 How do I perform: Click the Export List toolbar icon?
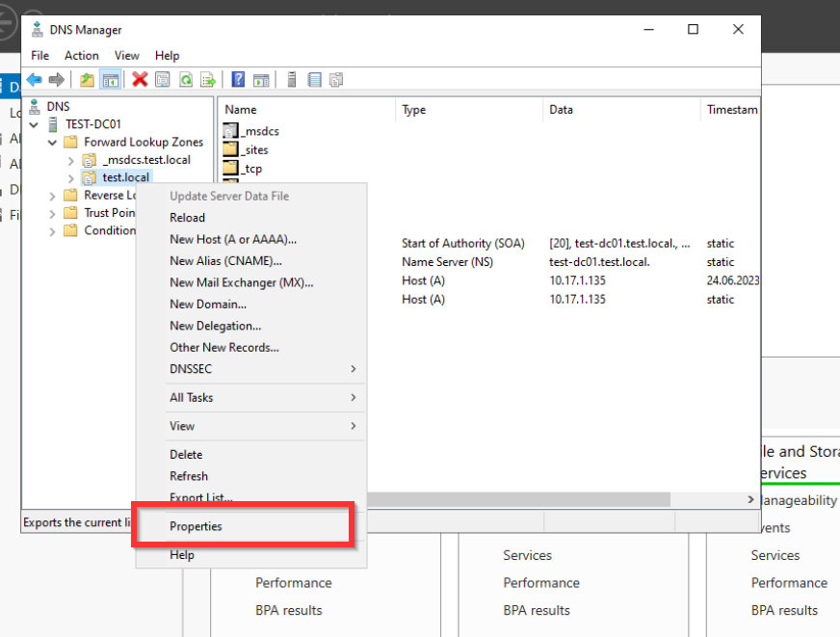pyautogui.click(x=208, y=80)
